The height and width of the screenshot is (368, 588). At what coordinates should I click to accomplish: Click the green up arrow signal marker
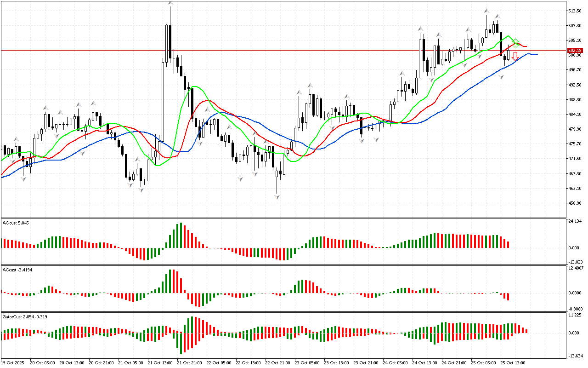[x=516, y=43]
